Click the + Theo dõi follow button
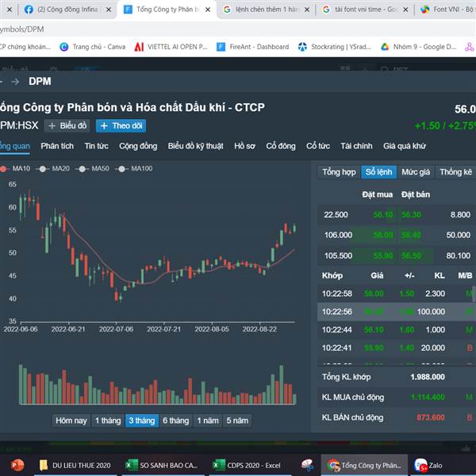Image resolution: width=476 pixels, height=476 pixels. [x=121, y=125]
